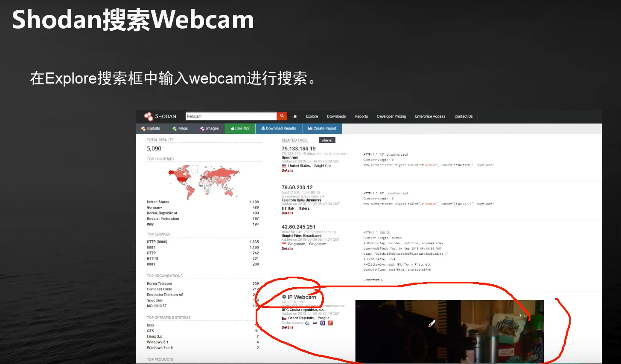
Task: Open Details for Telecom Italia Business result
Action: point(287,213)
